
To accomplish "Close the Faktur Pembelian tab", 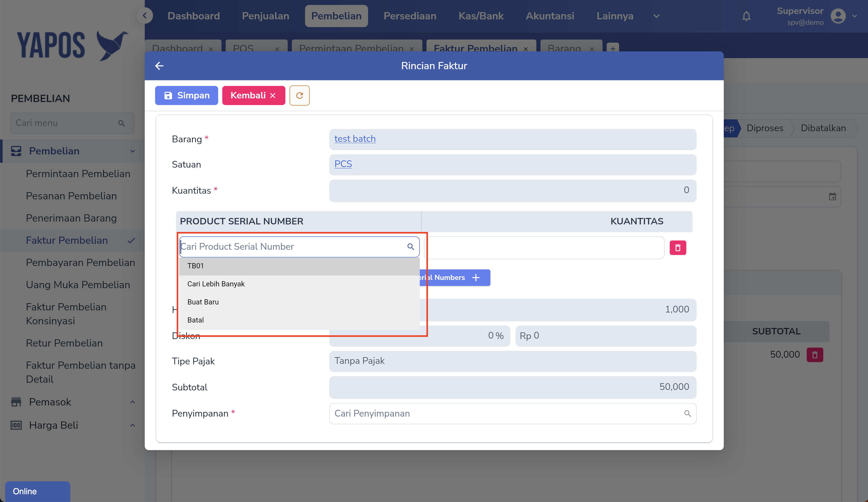I will [526, 49].
